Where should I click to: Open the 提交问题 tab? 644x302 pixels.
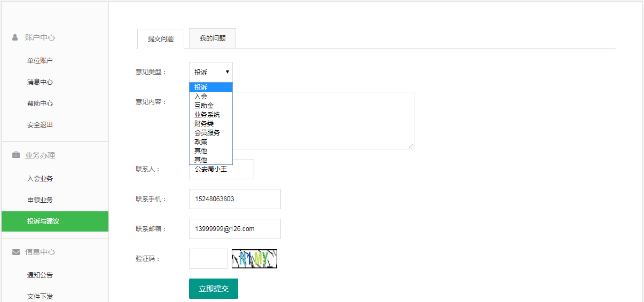(x=161, y=39)
